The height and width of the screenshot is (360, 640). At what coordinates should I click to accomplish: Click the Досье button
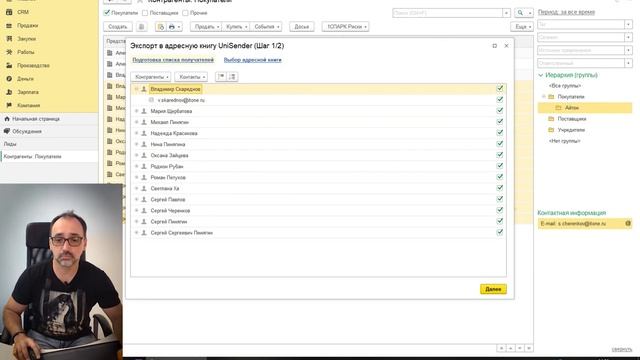tap(302, 27)
